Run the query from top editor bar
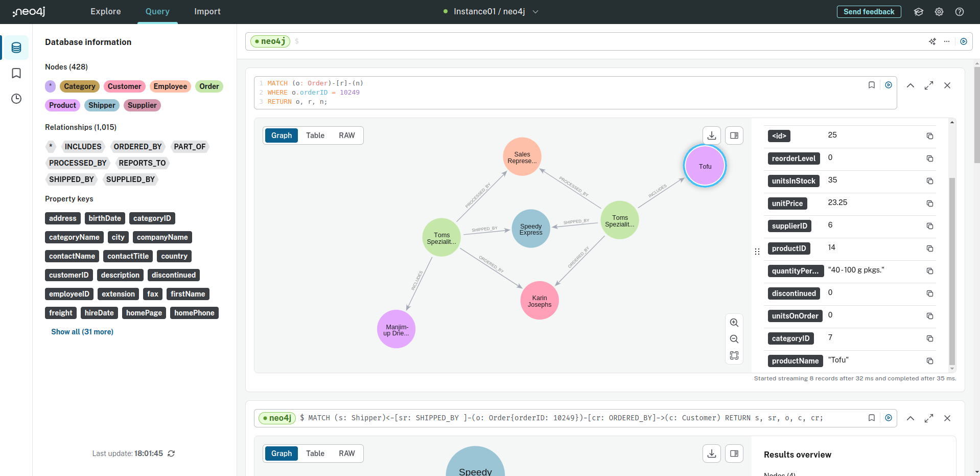Screen dimensions: 980x476 [x=964, y=41]
